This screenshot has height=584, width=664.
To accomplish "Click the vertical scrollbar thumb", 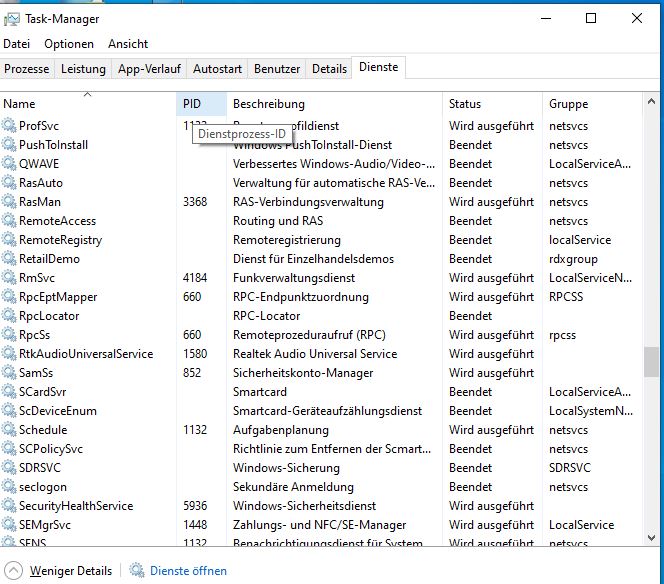I will coord(651,362).
